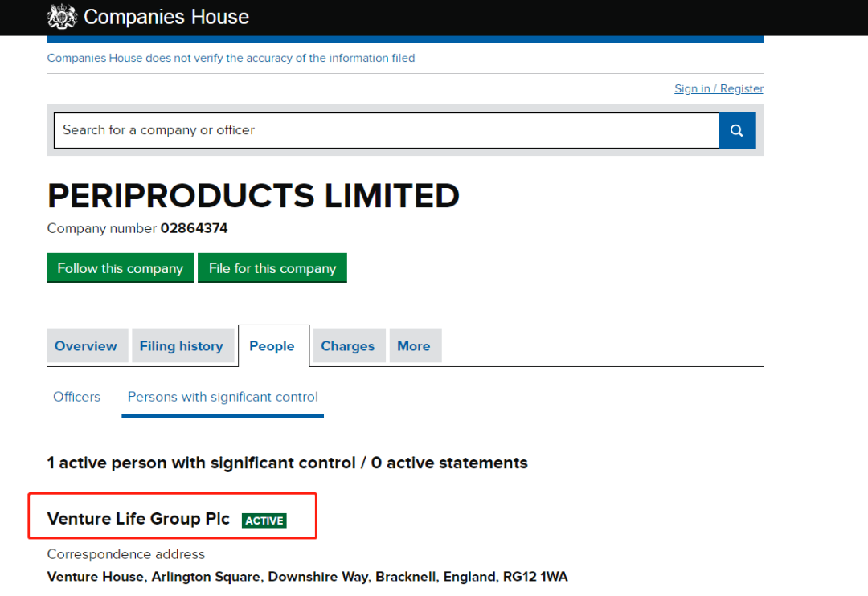Open the accuracy verification disclaimer link

point(231,58)
